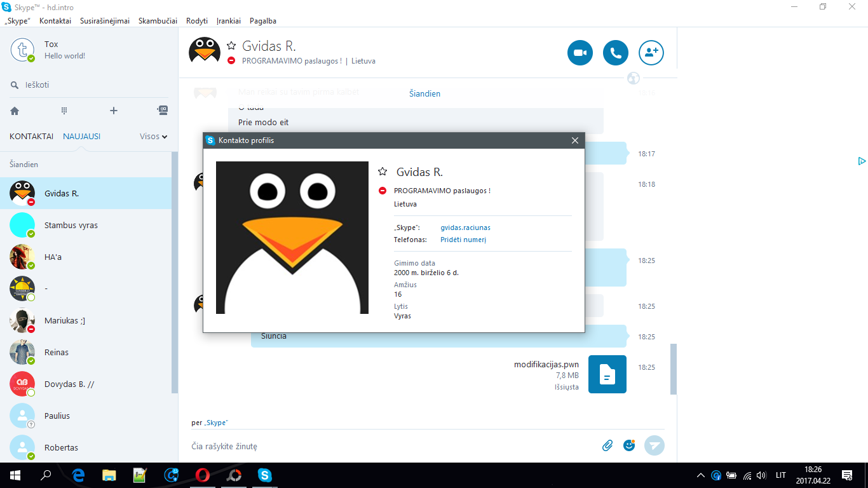868x488 pixels.
Task: Click the large penguin profile picture
Action: (292, 238)
